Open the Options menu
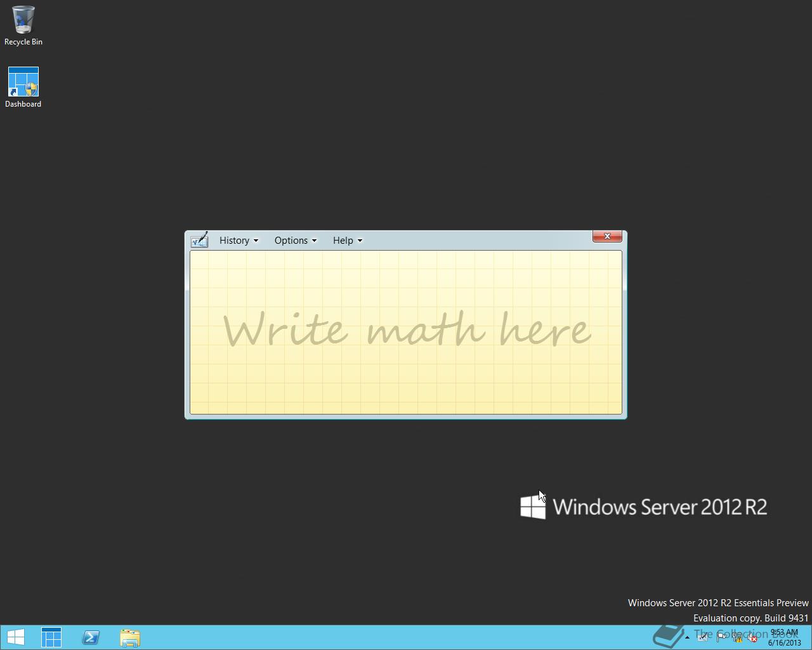 [x=295, y=241]
